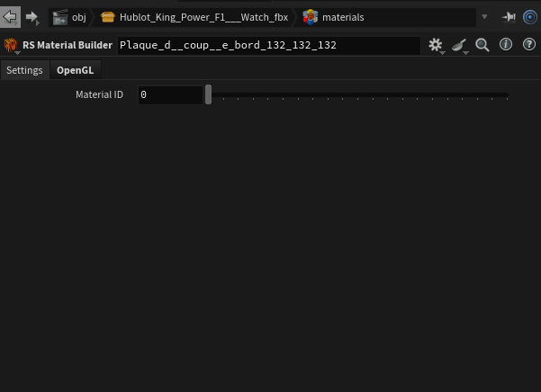This screenshot has width=541, height=392.
Task: Click the Material ID slider track
Action: point(360,94)
